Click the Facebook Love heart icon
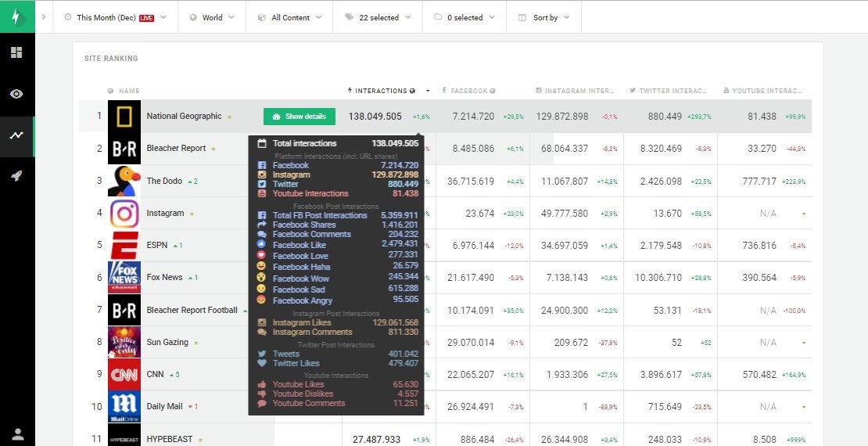Viewport: 868px width, 446px height. (262, 255)
